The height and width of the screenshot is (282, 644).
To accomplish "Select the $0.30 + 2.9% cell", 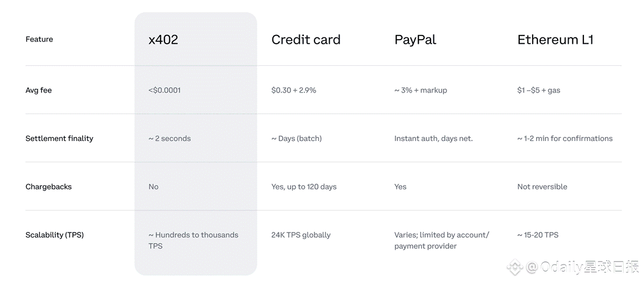I will coord(293,90).
